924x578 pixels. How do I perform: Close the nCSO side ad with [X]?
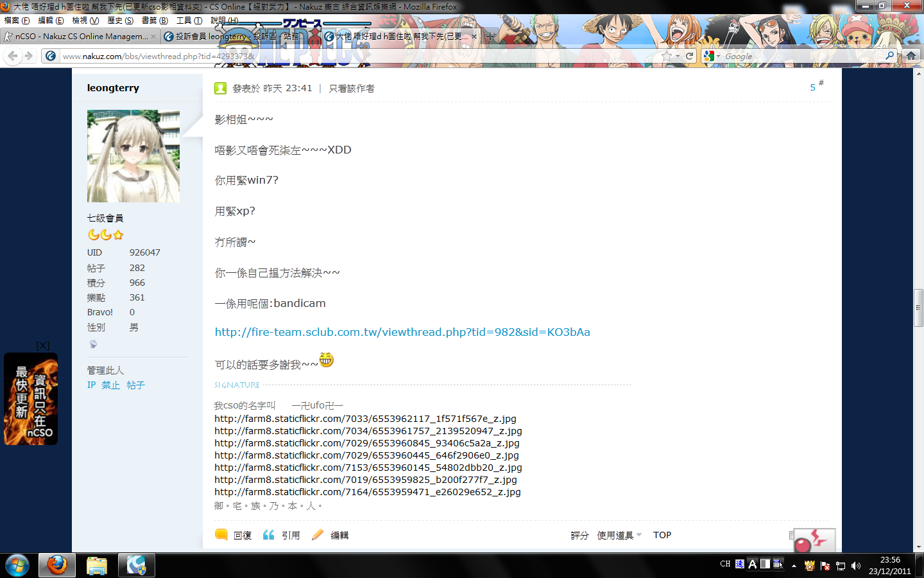43,346
